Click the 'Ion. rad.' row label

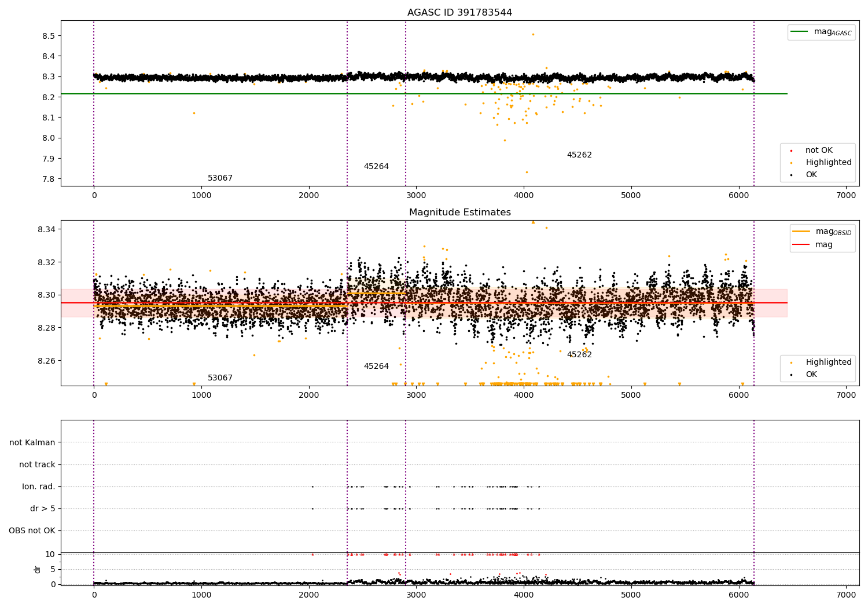pos(39,486)
